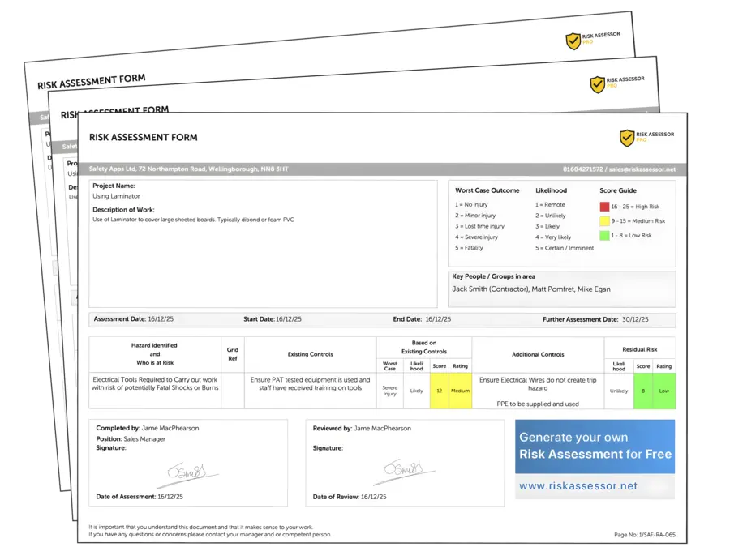Viewport: 730px width, 560px height.
Task: Click the Key People / Groups in area names
Action: click(x=531, y=289)
